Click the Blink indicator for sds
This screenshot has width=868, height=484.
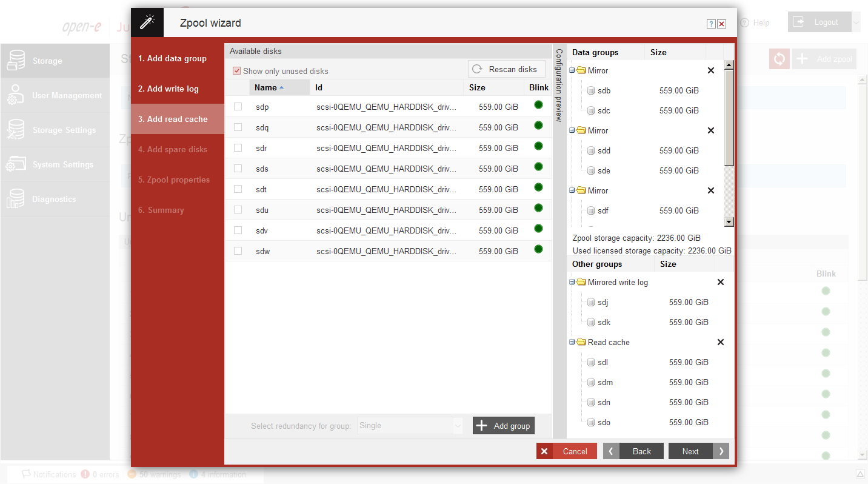[x=538, y=167]
